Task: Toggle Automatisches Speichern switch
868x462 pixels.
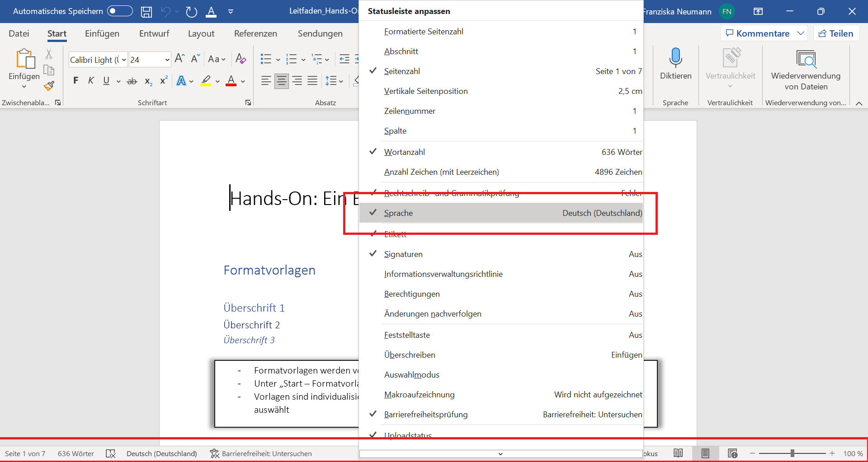Action: tap(119, 11)
